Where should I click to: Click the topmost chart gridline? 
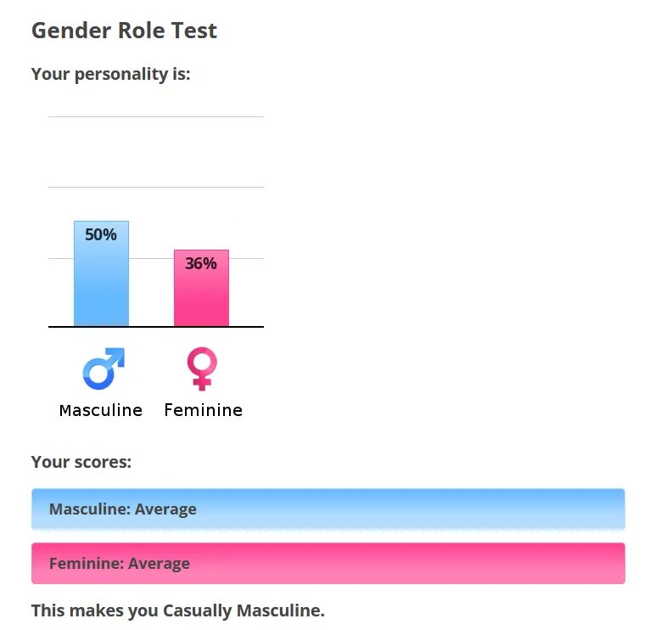pyautogui.click(x=156, y=116)
